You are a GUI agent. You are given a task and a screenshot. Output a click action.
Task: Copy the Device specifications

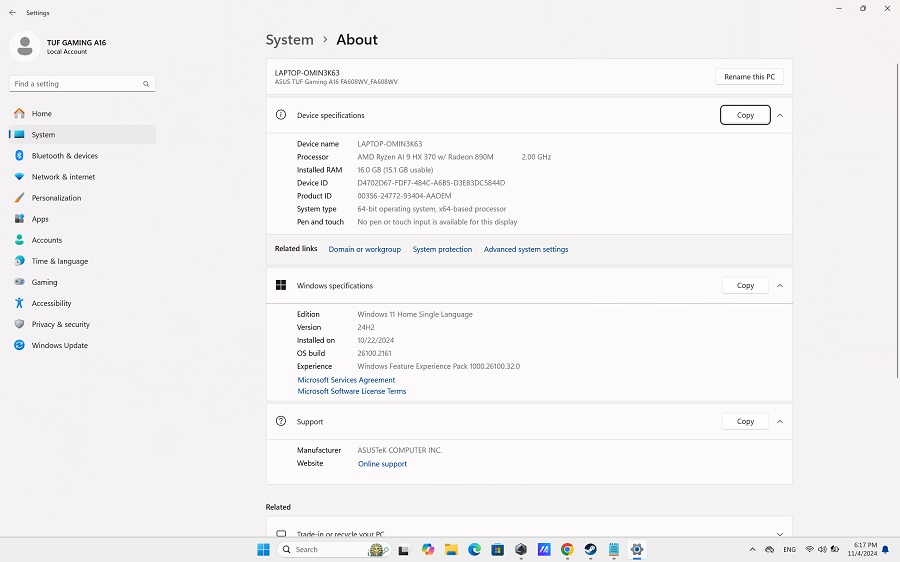pos(745,115)
